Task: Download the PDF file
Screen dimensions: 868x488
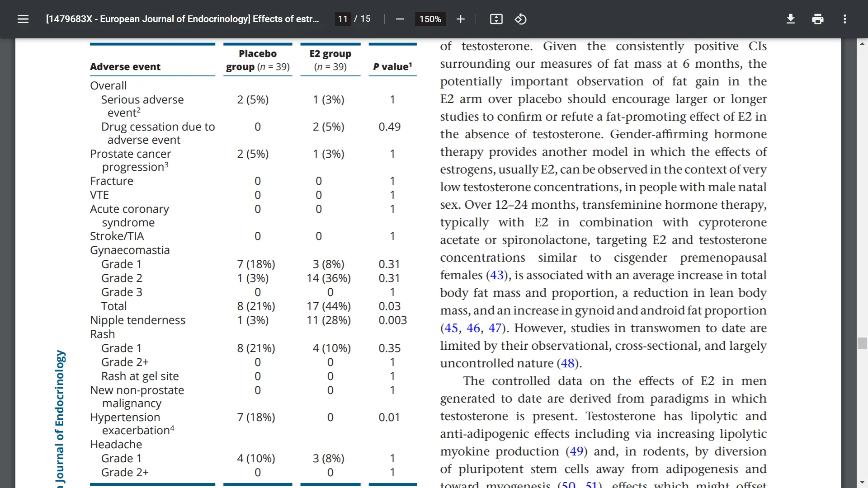Action: coord(790,19)
